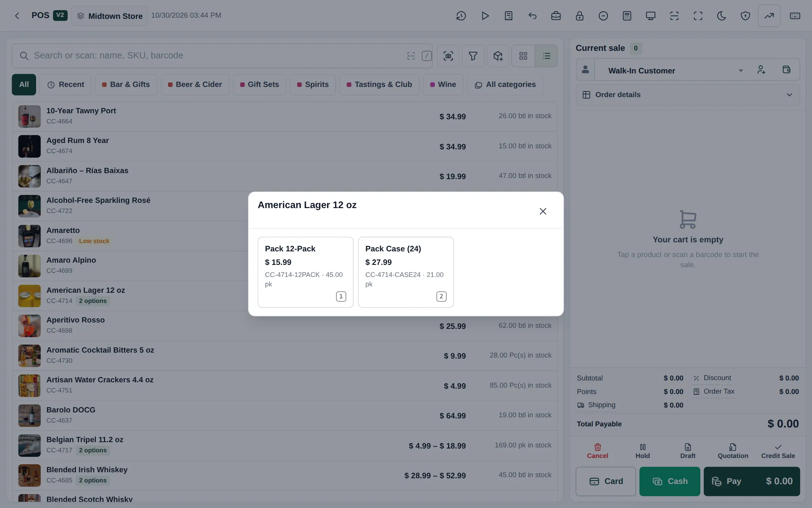The height and width of the screenshot is (508, 812).
Task: Close the American Lager 12 oz dialog
Action: point(543,211)
